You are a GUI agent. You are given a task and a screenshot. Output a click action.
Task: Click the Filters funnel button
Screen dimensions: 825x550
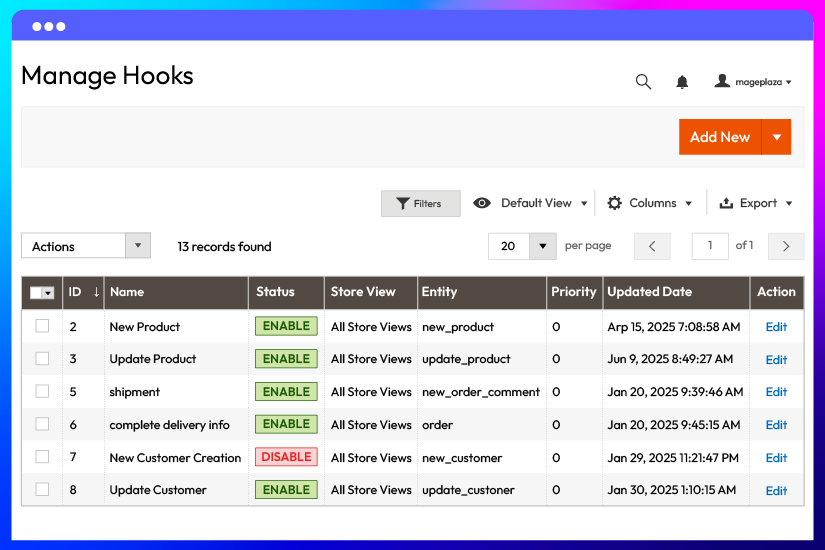[x=420, y=203]
